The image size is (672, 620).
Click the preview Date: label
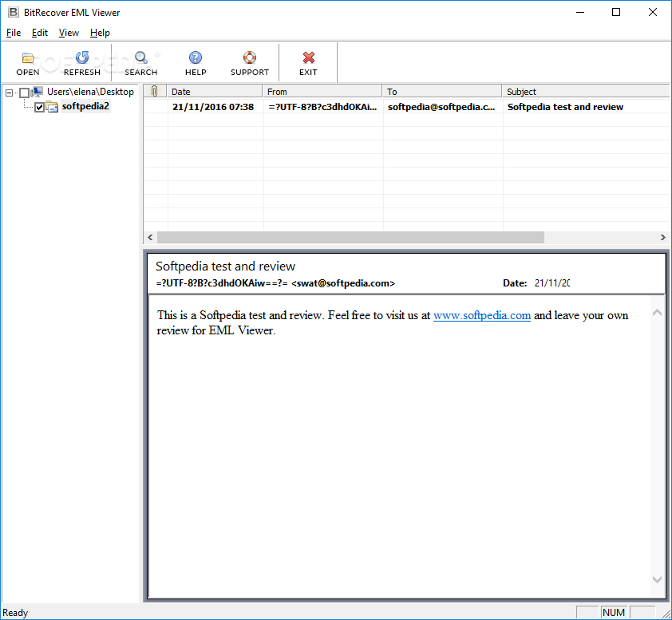click(515, 283)
